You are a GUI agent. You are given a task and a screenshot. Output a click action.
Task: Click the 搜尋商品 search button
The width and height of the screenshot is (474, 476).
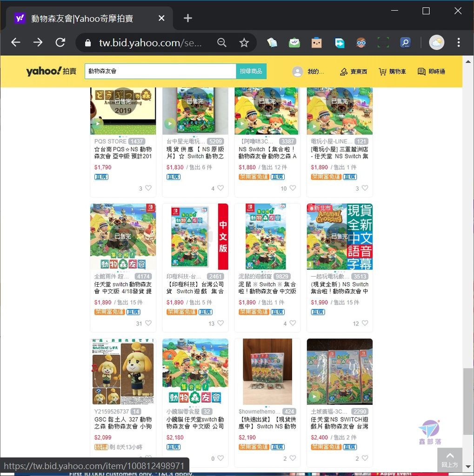[251, 71]
